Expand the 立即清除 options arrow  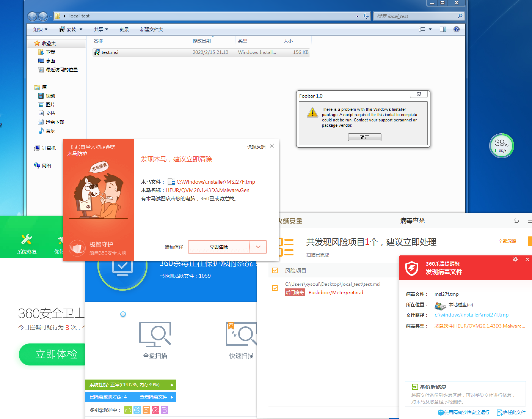coord(258,247)
